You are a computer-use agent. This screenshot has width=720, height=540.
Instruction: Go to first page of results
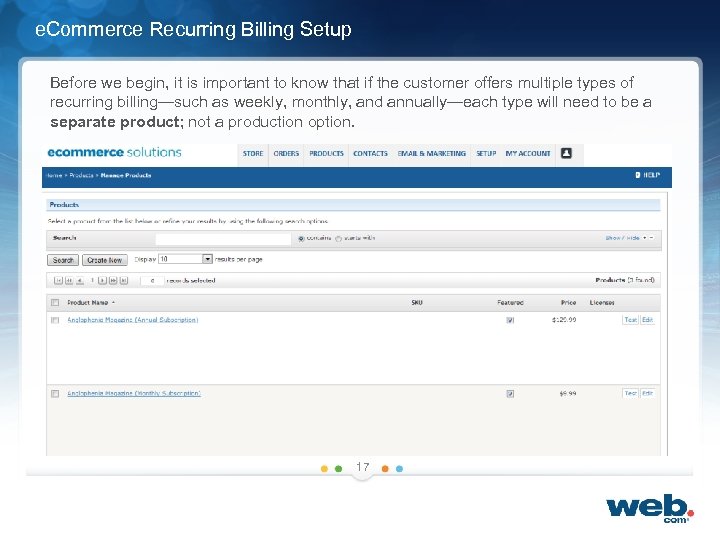point(58,281)
